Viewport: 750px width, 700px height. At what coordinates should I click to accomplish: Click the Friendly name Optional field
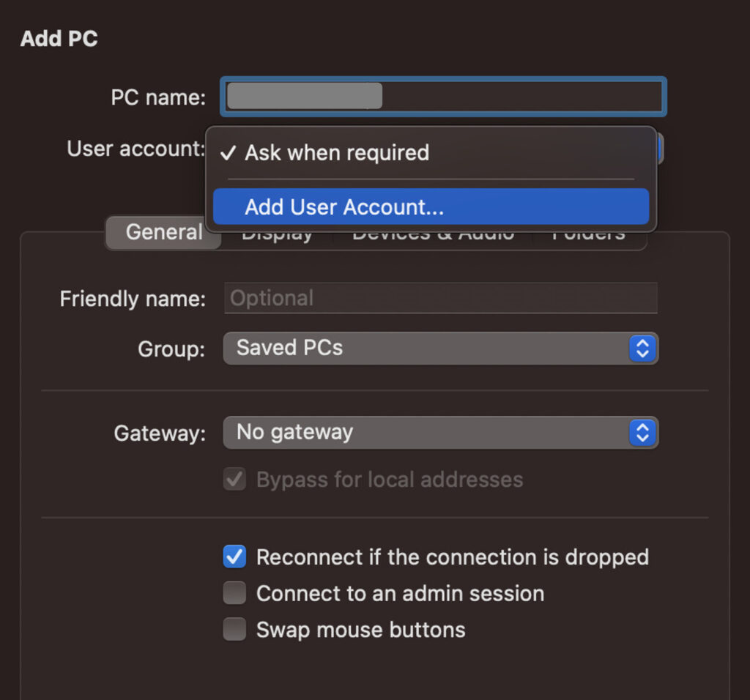tap(440, 298)
